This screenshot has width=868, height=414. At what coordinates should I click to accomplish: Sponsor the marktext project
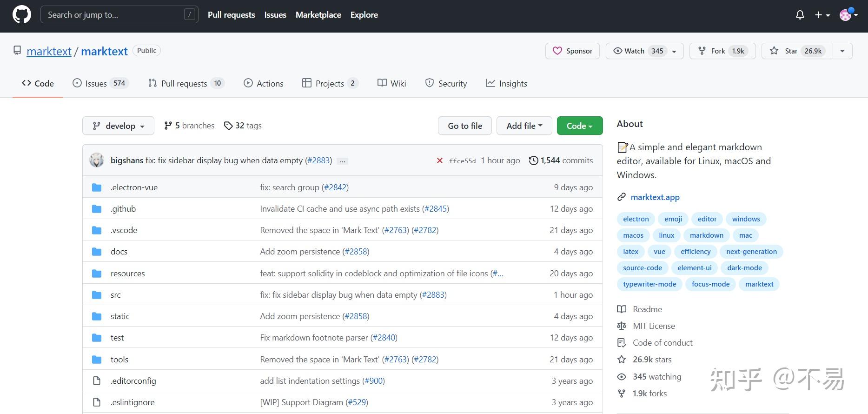572,51
